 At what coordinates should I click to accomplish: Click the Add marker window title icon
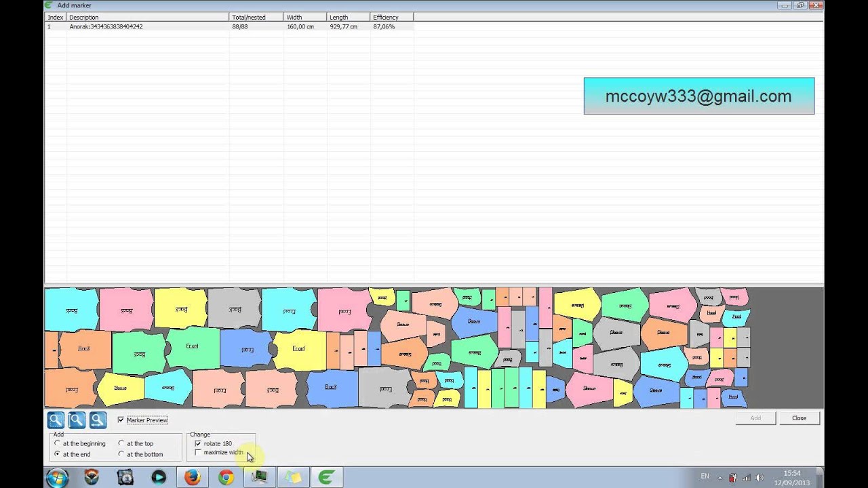pos(49,5)
